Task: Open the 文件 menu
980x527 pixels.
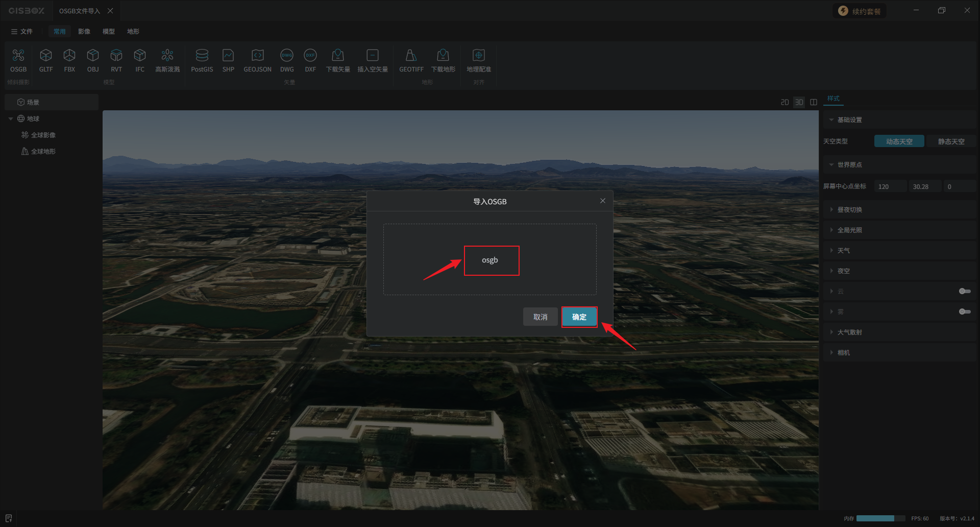Action: tap(22, 32)
